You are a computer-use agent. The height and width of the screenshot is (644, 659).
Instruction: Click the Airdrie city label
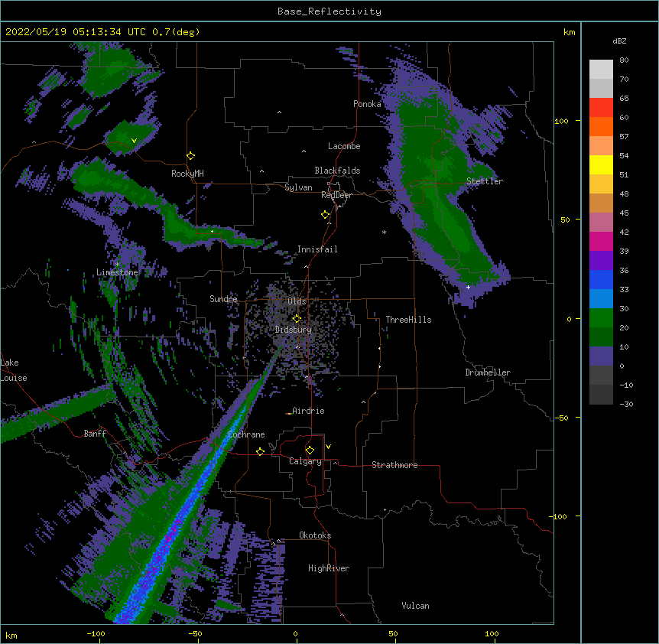click(308, 411)
